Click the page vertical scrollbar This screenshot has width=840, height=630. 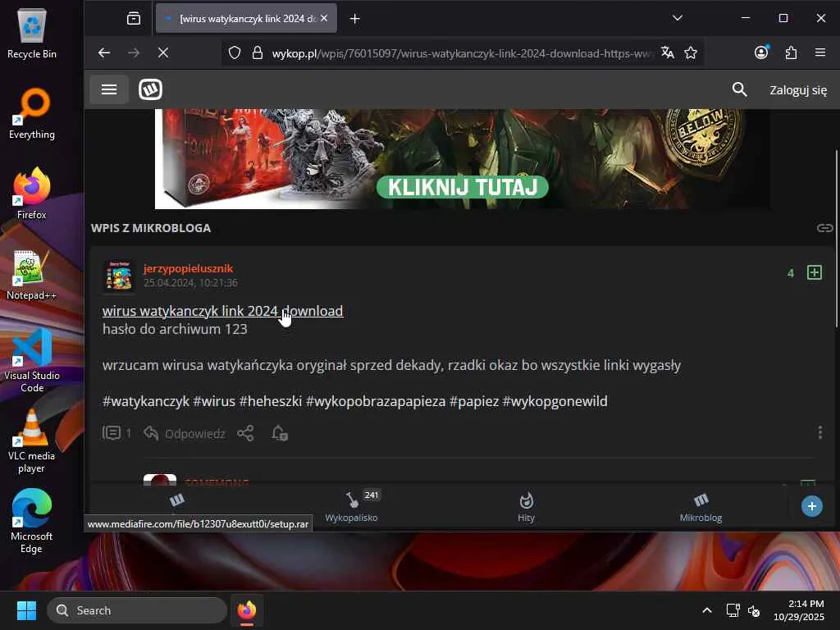(836, 239)
